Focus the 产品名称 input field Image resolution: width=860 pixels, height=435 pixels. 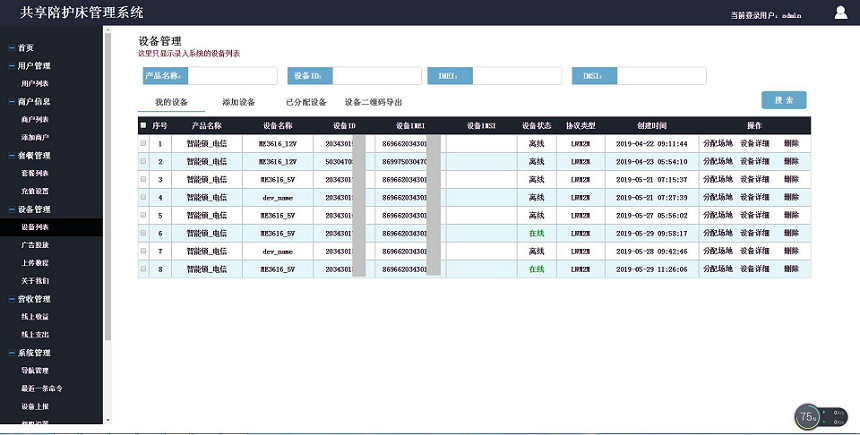[x=232, y=76]
